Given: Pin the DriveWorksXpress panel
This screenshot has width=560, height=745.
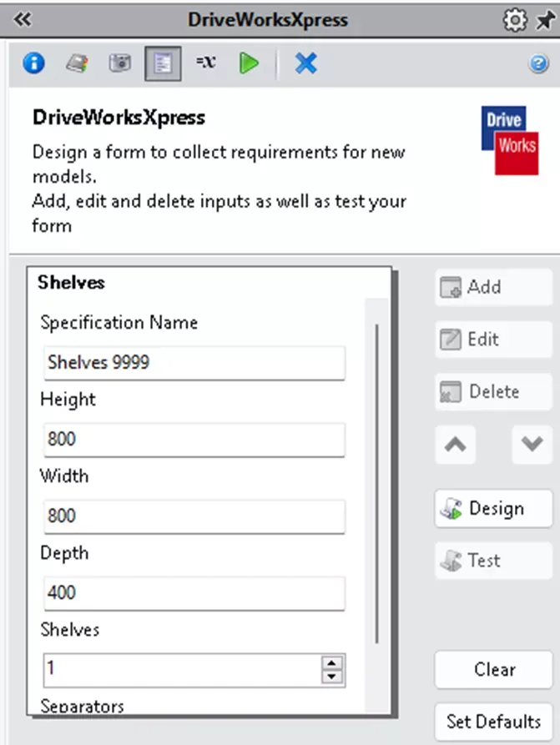Looking at the screenshot, I should [545, 20].
